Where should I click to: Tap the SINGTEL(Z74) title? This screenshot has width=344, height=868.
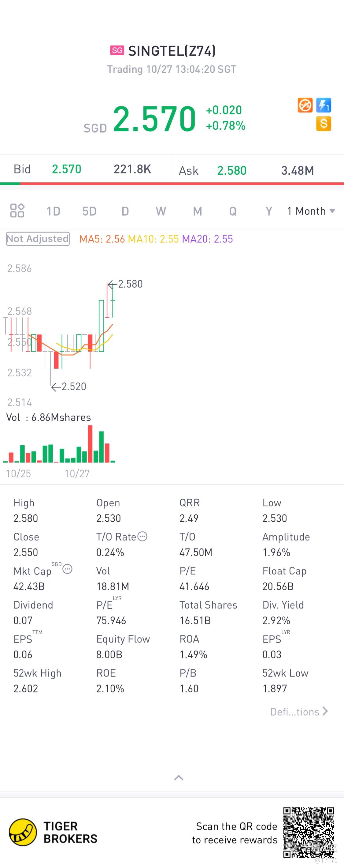172,51
